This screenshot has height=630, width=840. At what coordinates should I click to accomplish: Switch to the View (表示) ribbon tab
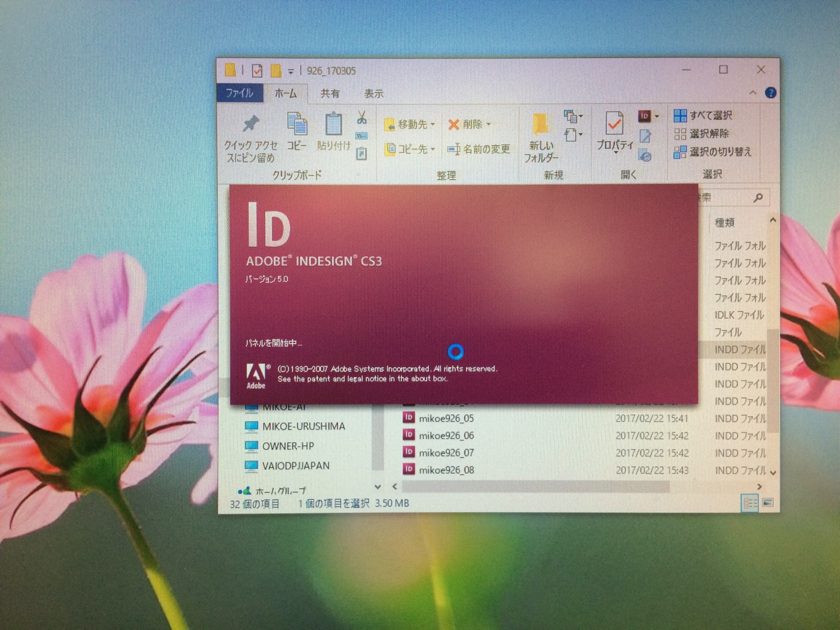point(373,93)
